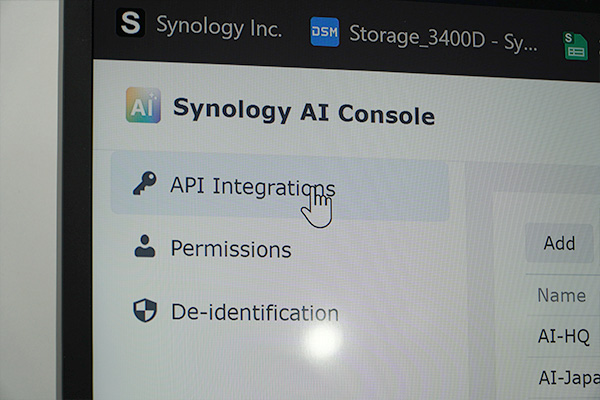Viewport: 600px width, 400px height.
Task: Click the colorful AI Console logo
Action: coord(143,105)
